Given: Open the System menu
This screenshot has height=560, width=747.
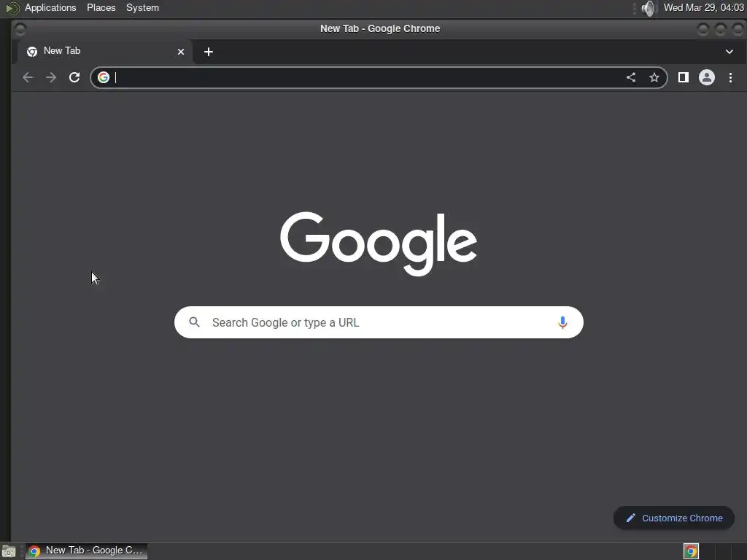Looking at the screenshot, I should [x=142, y=7].
